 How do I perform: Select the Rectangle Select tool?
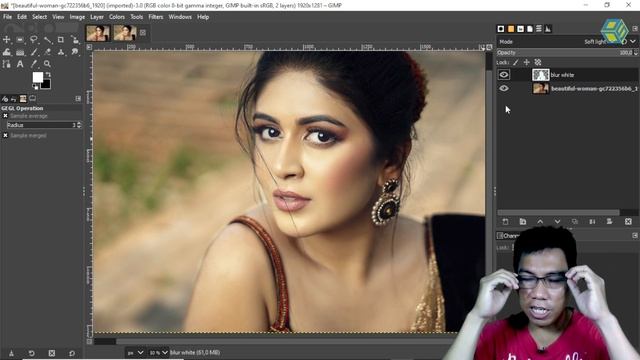pyautogui.click(x=20, y=40)
